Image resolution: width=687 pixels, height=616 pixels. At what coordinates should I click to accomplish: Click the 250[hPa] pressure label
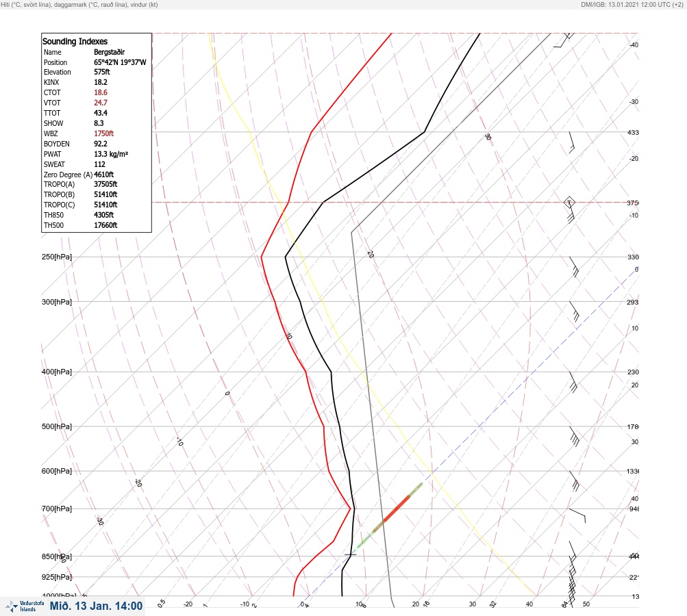(x=57, y=257)
